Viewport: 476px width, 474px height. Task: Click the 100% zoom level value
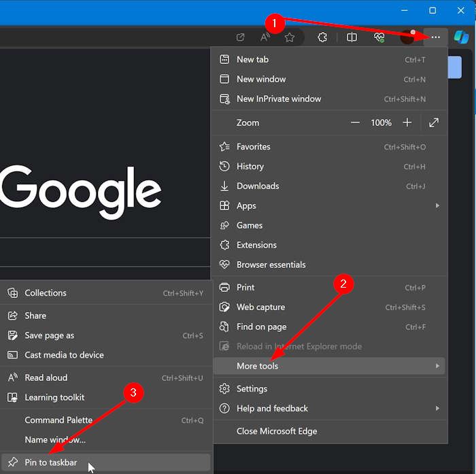coord(381,122)
